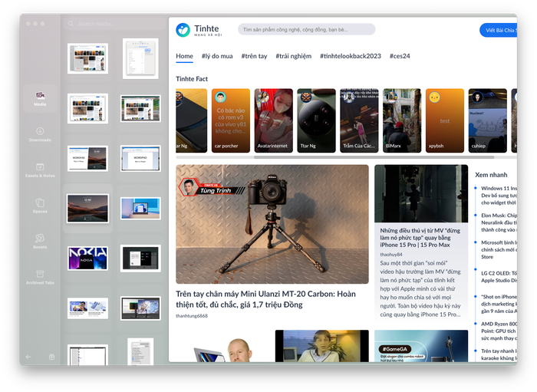Select the #trải nghiệm tab
The width and height of the screenshot is (537, 392).
point(294,56)
